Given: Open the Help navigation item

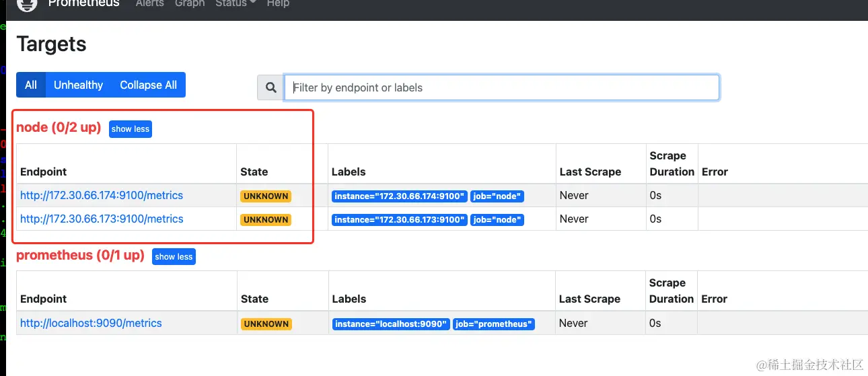Looking at the screenshot, I should click(278, 3).
